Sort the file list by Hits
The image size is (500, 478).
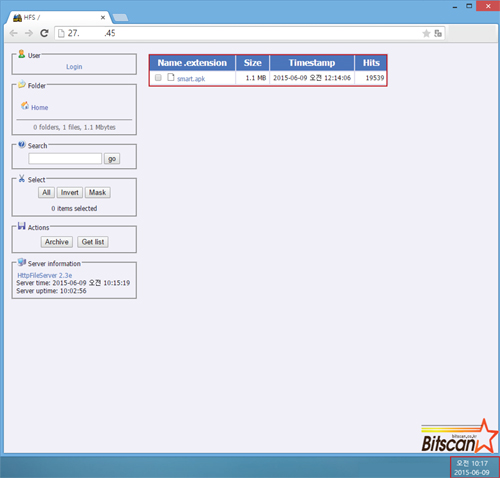pyautogui.click(x=371, y=63)
